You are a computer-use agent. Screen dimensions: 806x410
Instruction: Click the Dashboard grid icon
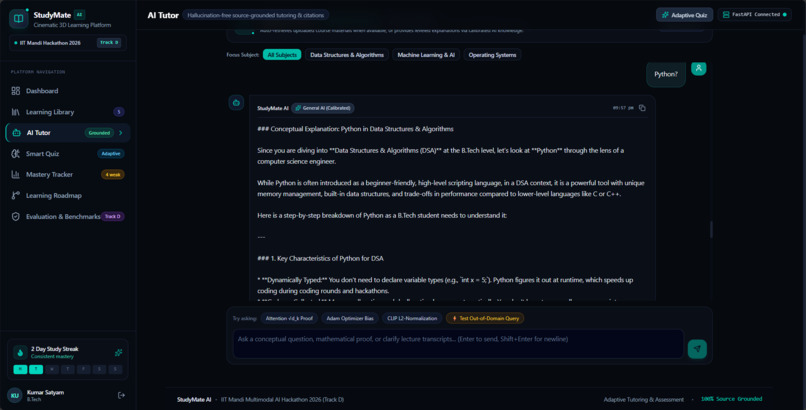pyautogui.click(x=15, y=91)
